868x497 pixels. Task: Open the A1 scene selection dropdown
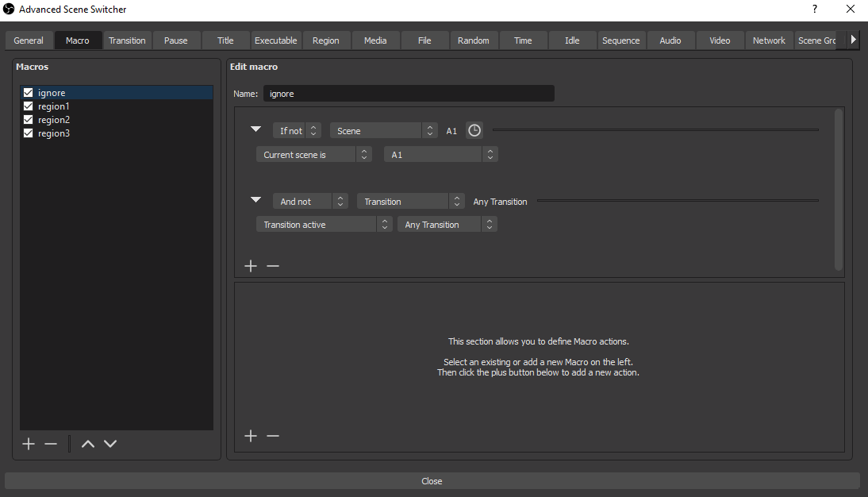pyautogui.click(x=441, y=155)
